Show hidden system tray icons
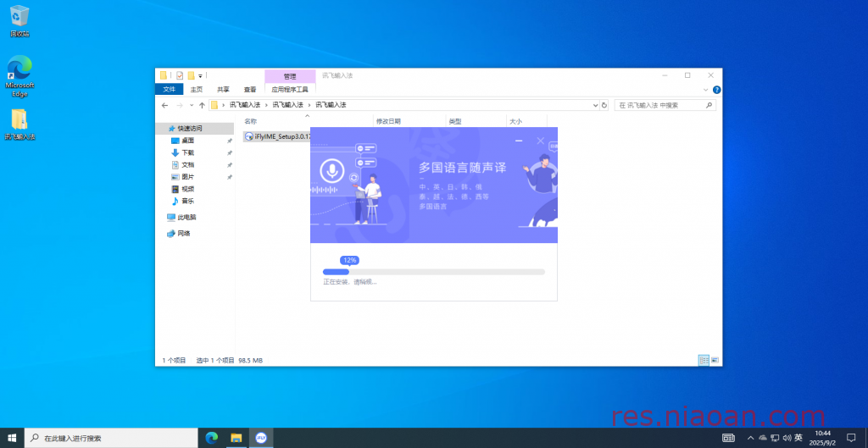 pyautogui.click(x=751, y=438)
